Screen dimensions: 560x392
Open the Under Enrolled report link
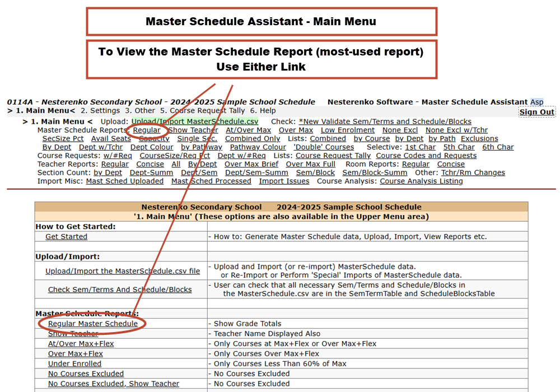(x=74, y=363)
